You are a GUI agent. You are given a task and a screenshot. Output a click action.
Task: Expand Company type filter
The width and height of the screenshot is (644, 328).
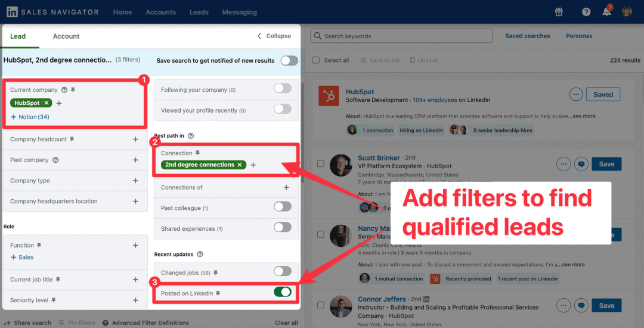(x=135, y=181)
